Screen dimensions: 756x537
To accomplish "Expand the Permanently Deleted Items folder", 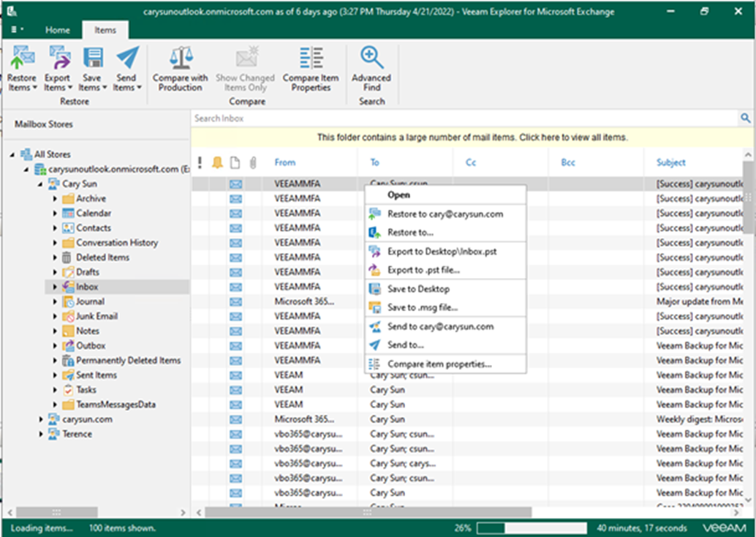I will tap(55, 361).
